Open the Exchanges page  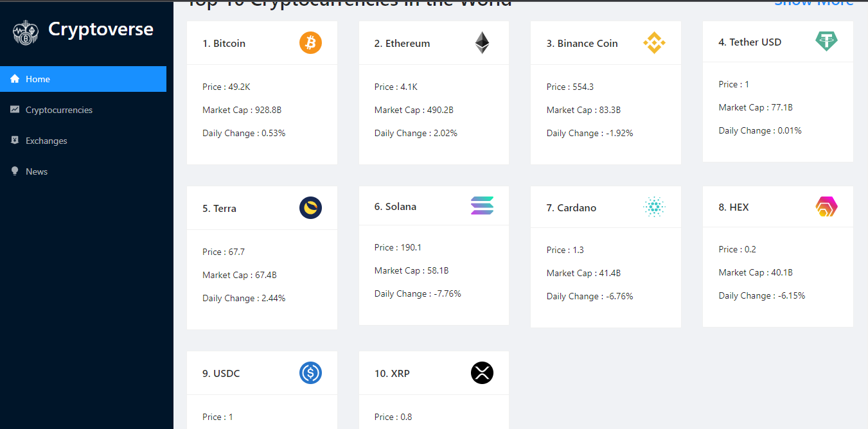[x=46, y=141]
